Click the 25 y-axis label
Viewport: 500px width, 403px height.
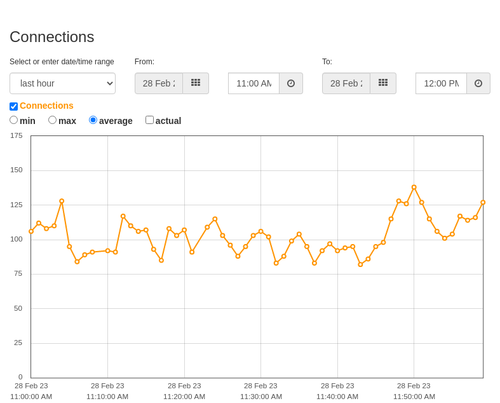[x=18, y=343]
